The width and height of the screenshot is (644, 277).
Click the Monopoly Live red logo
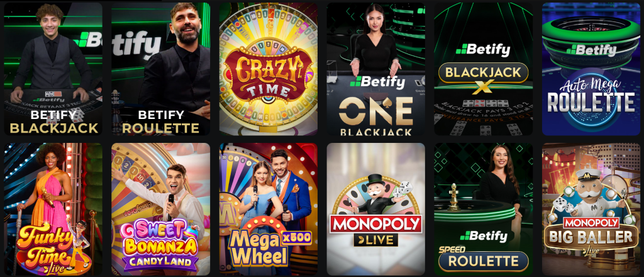click(x=376, y=224)
